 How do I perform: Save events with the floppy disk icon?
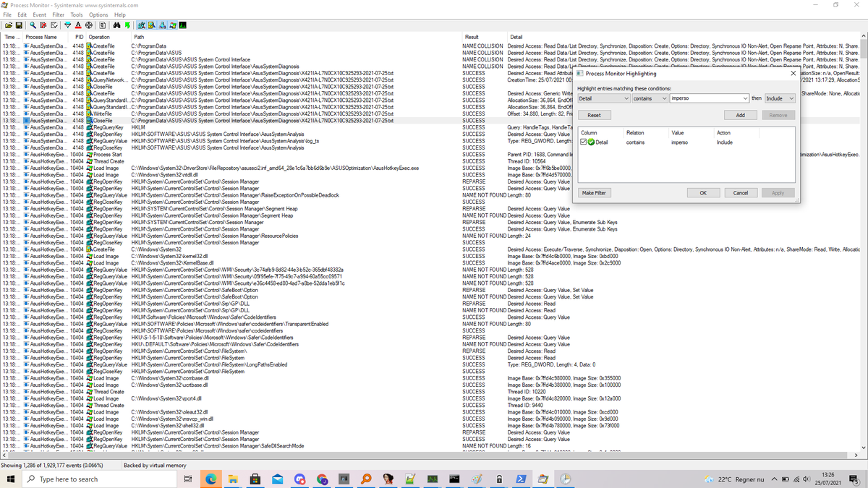19,25
